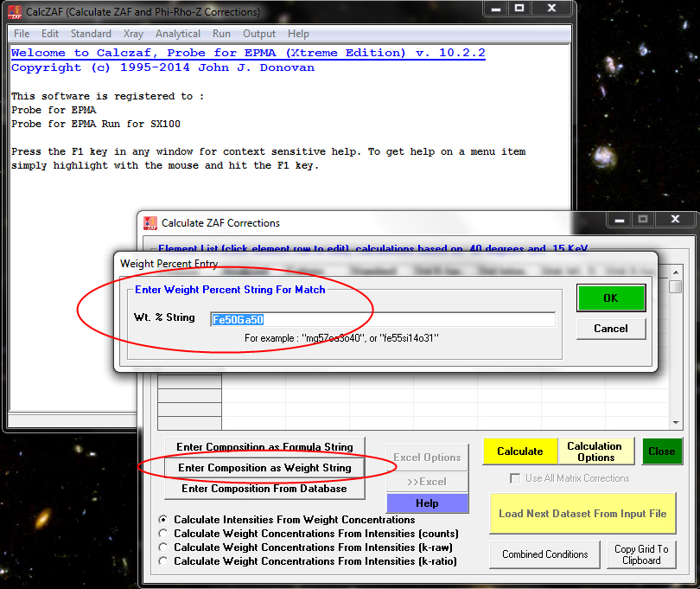Cancel the Weight Percent Entry dialog

coord(611,329)
